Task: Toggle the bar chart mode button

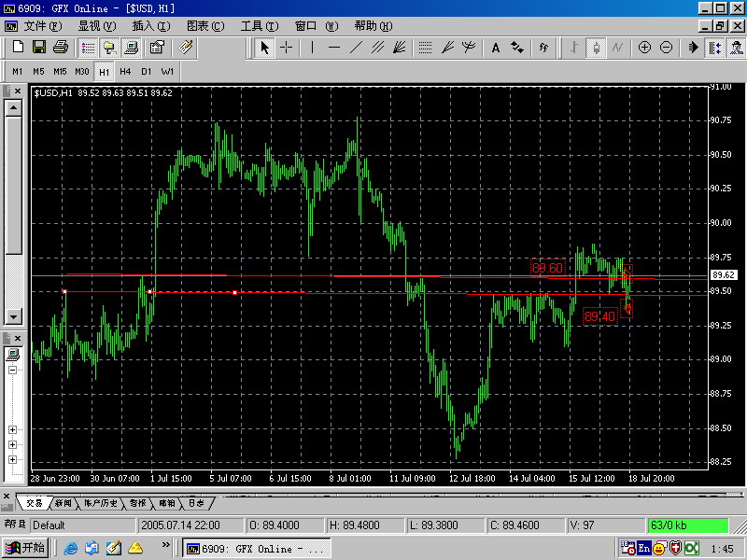Action: pos(573,47)
